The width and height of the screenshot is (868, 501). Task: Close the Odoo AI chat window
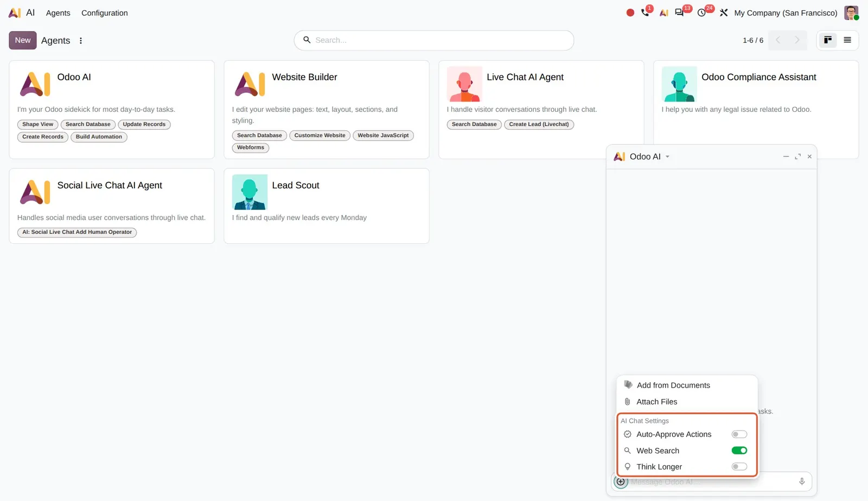(x=809, y=156)
